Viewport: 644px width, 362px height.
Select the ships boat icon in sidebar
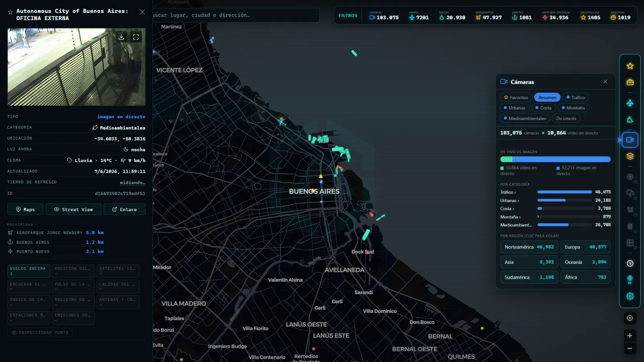pos(630,119)
